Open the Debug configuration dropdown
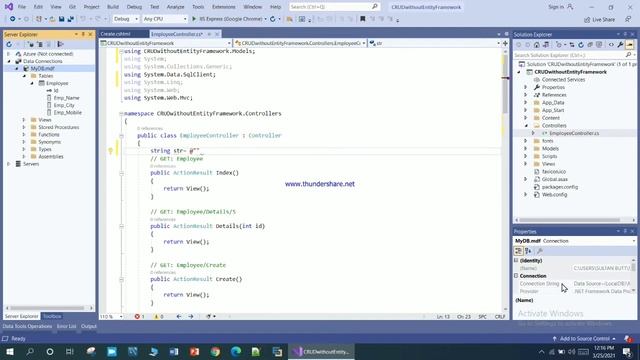The width and height of the screenshot is (640, 360). [x=126, y=19]
